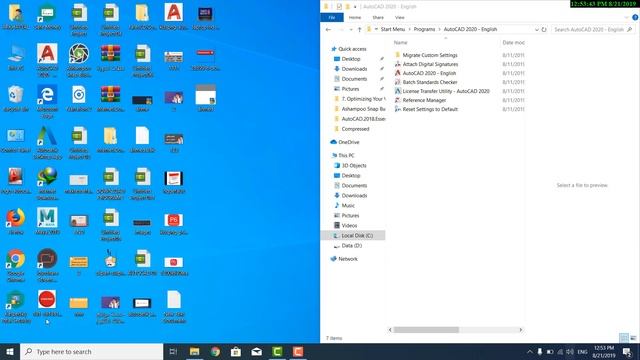Click horizontal scrollbar thumb in file list
This screenshot has width=640, height=360.
[x=426, y=329]
